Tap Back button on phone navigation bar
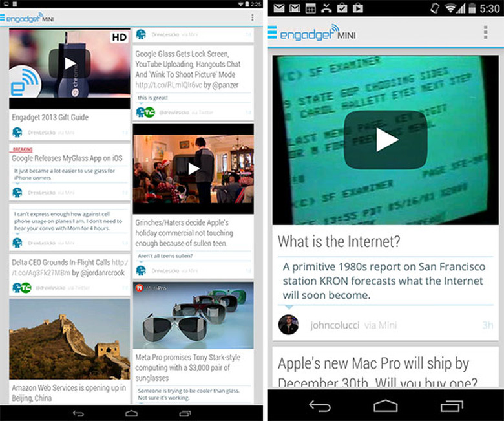The height and width of the screenshot is (421, 504). point(319,406)
